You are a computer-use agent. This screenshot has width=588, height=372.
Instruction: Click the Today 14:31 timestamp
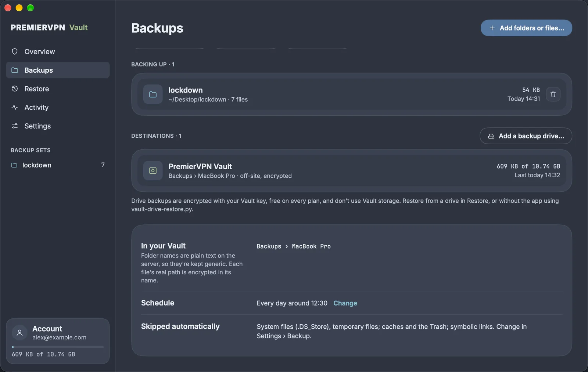(x=524, y=99)
